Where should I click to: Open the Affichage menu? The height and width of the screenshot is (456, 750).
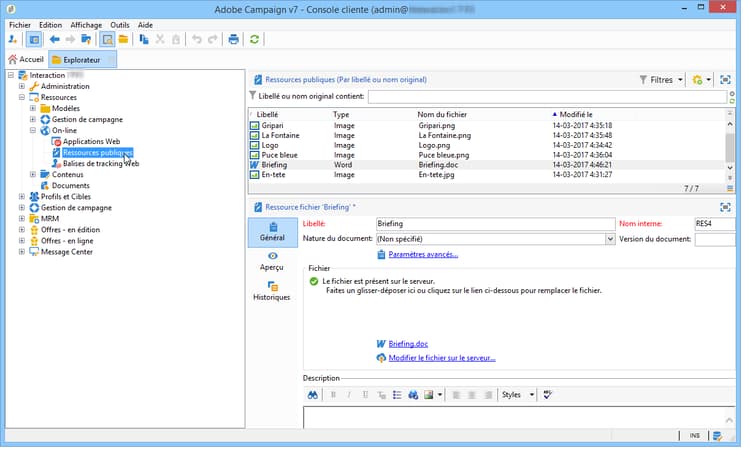pos(86,25)
